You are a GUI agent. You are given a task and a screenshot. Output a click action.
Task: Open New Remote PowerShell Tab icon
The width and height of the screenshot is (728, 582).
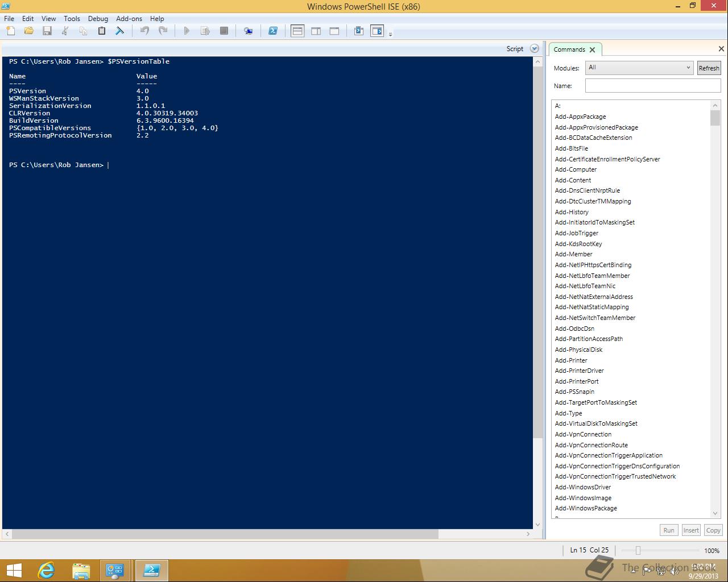point(249,31)
